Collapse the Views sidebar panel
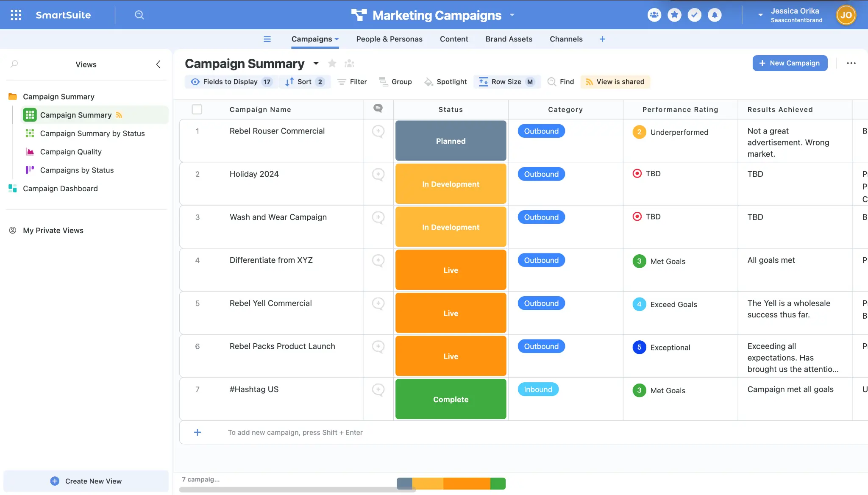 click(x=158, y=64)
